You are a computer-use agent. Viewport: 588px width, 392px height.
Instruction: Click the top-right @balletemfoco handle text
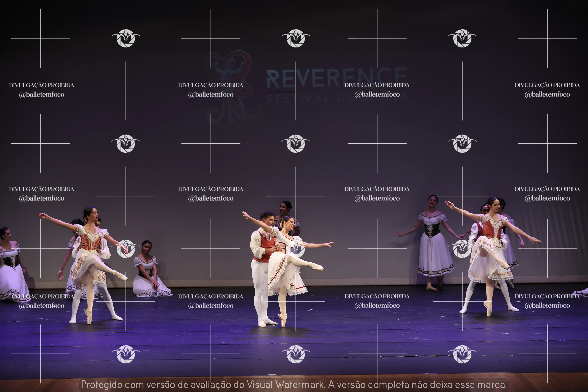[547, 94]
